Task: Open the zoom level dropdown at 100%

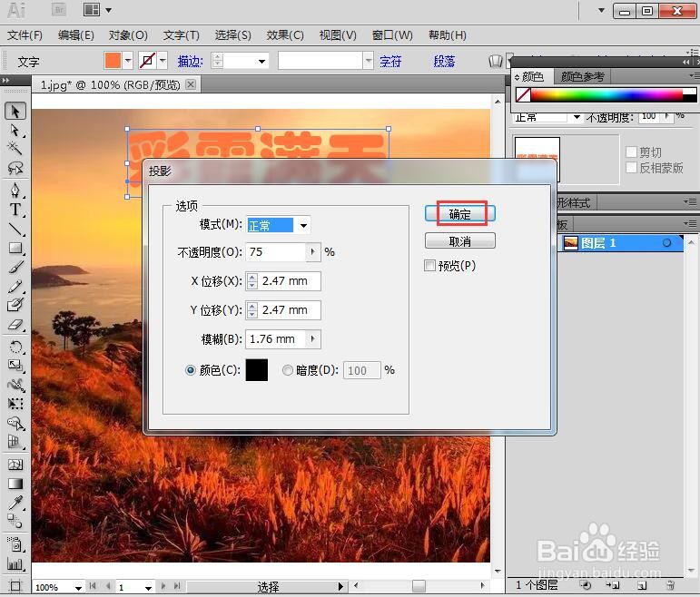Action: (78, 587)
